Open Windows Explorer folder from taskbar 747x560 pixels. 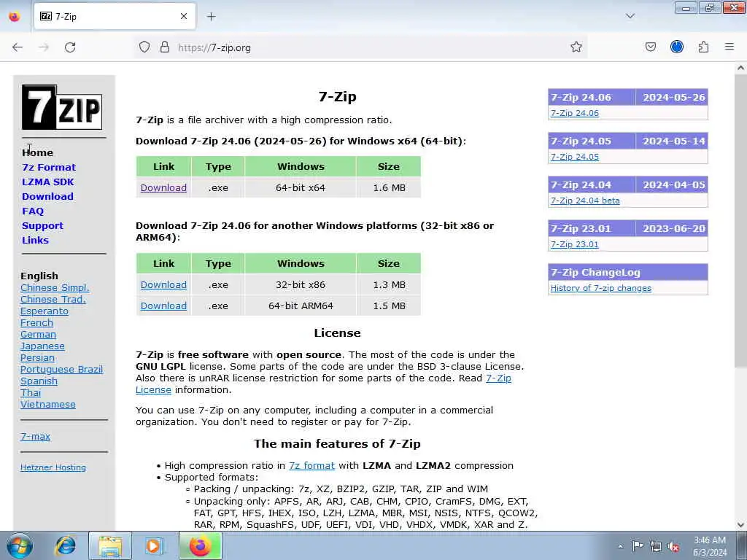click(x=110, y=545)
